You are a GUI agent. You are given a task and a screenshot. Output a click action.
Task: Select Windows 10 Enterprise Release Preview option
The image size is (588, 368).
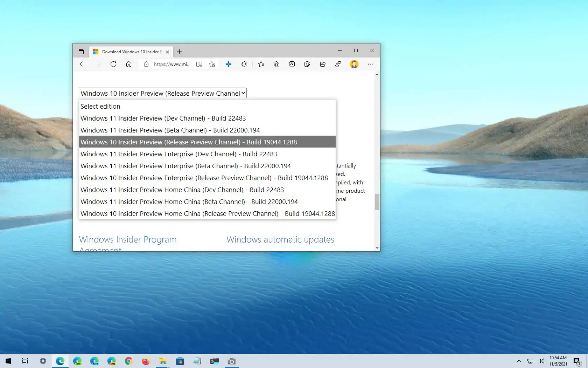(207, 178)
